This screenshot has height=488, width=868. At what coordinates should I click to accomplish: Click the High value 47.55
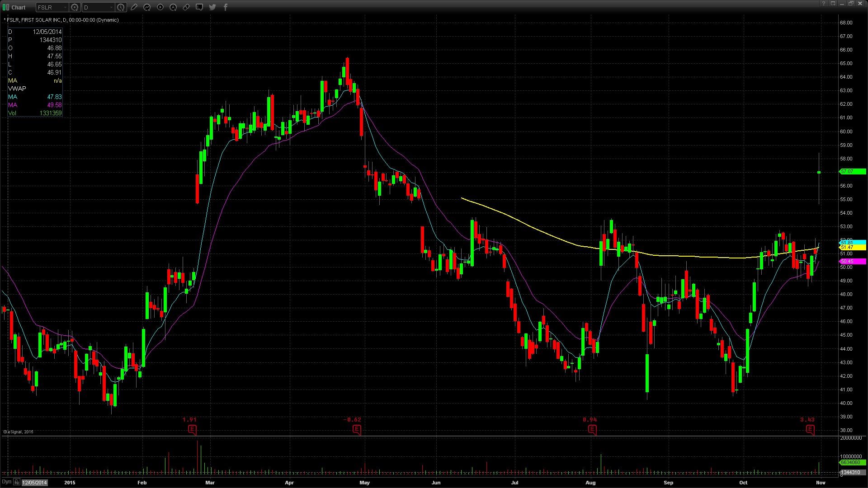pyautogui.click(x=54, y=56)
